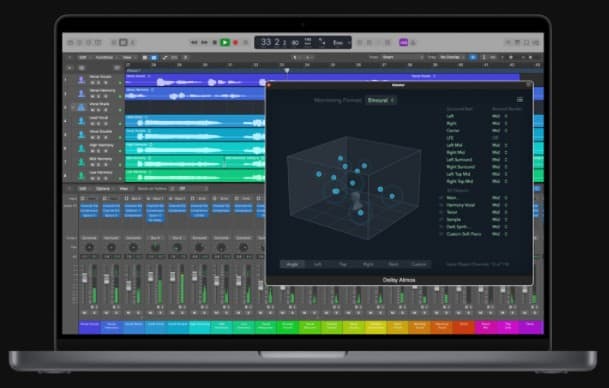This screenshot has height=388, width=609.
Task: Open the Snap Smart dropdown
Action: click(x=402, y=57)
